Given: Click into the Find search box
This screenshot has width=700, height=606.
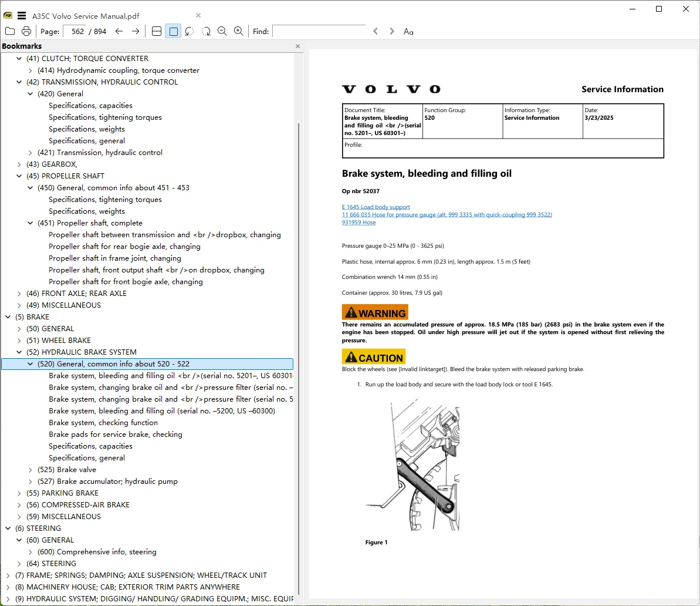Looking at the screenshot, I should click(x=319, y=31).
